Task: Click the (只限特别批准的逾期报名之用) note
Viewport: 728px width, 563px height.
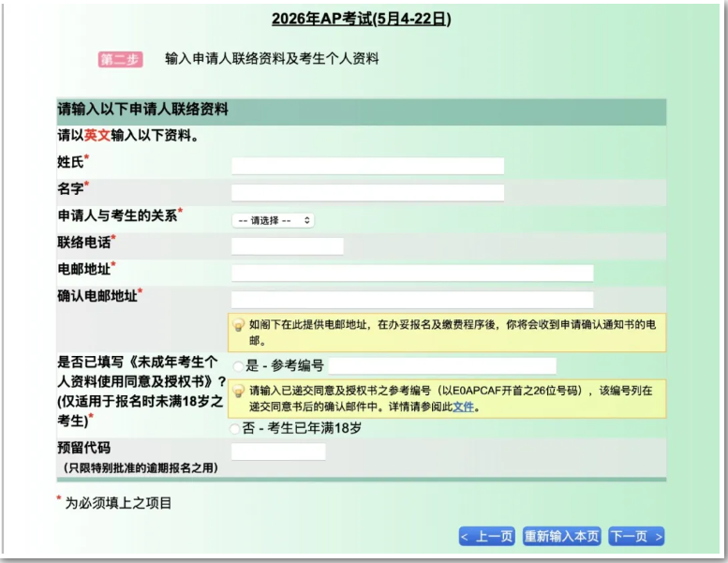Action: coord(141,467)
